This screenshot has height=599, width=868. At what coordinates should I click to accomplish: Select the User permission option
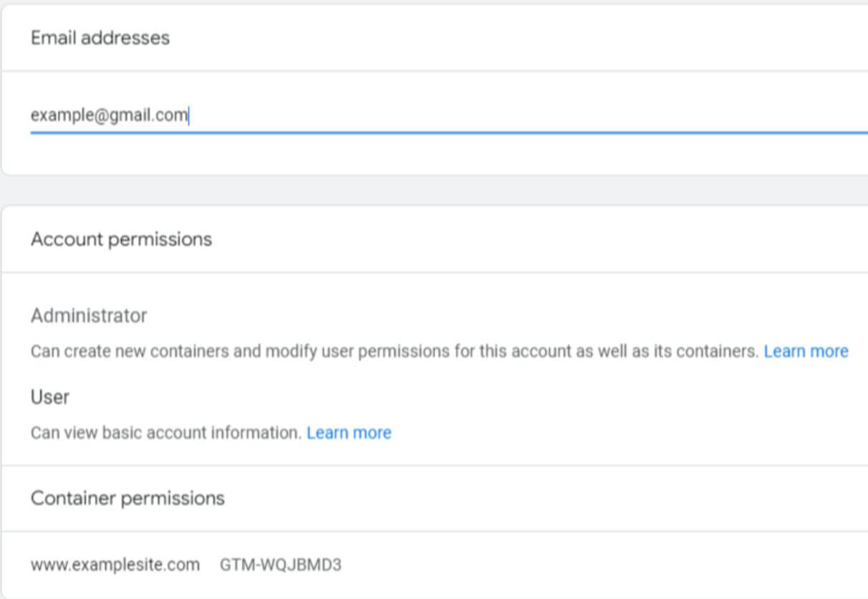point(50,396)
